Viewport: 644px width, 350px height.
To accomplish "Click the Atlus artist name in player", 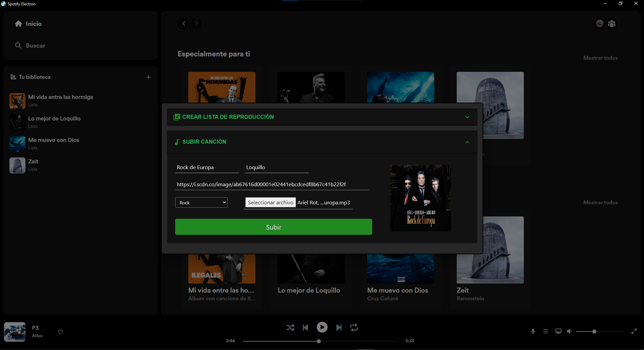I will pyautogui.click(x=37, y=336).
